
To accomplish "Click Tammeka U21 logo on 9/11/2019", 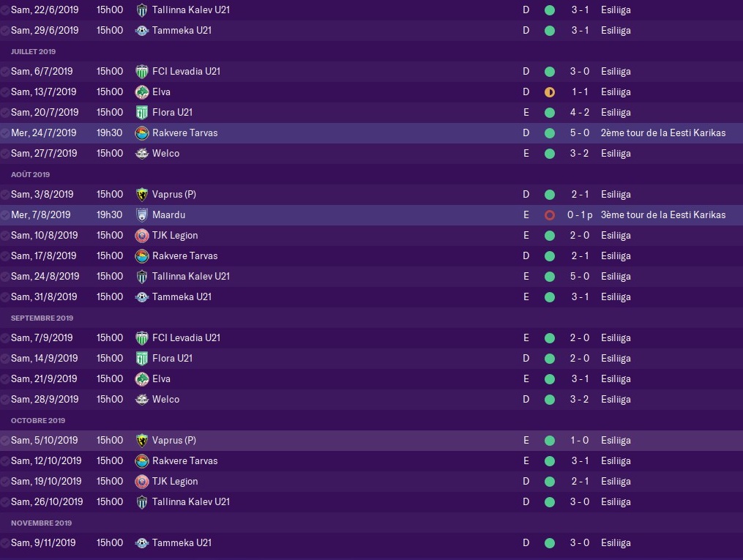I will coord(142,543).
